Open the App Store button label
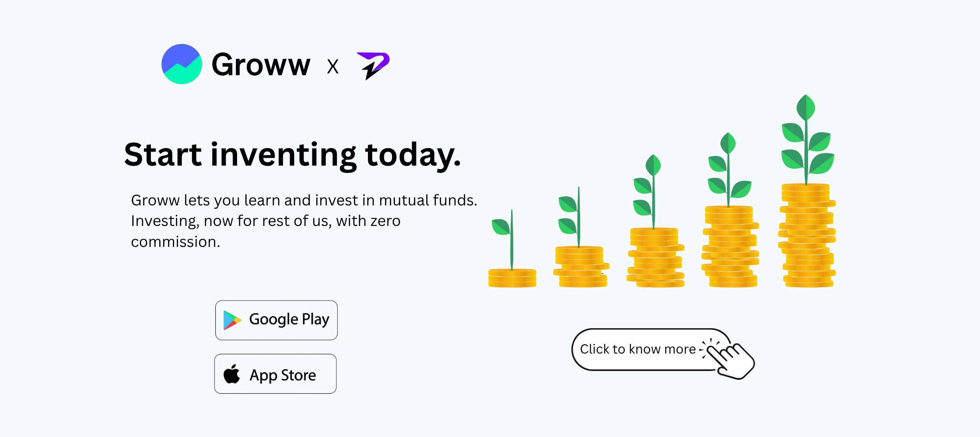980x437 pixels. (283, 375)
